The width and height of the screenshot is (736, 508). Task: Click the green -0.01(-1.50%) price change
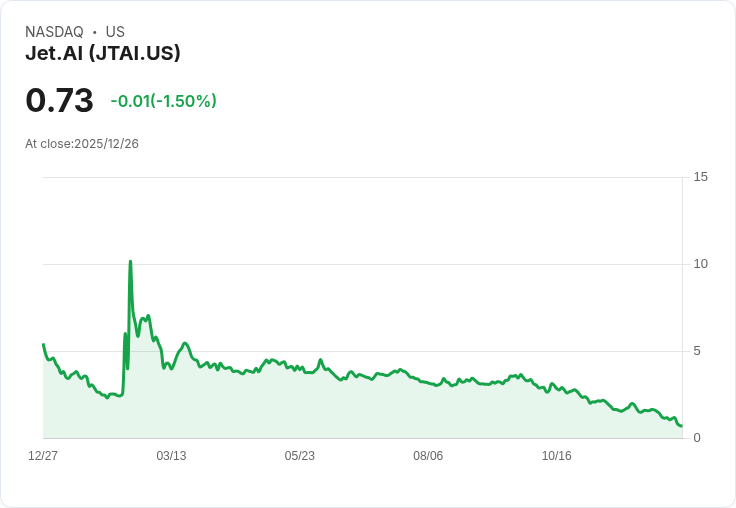tap(163, 101)
